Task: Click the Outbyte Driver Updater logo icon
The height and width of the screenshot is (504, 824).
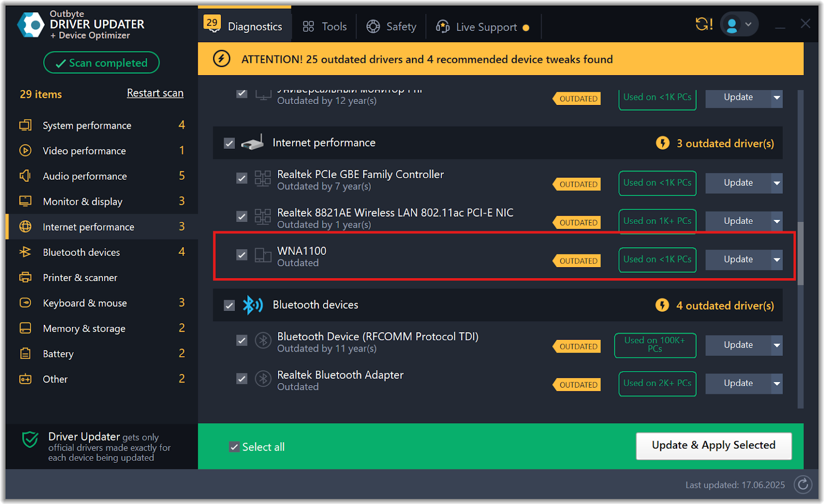Action: pyautogui.click(x=31, y=24)
